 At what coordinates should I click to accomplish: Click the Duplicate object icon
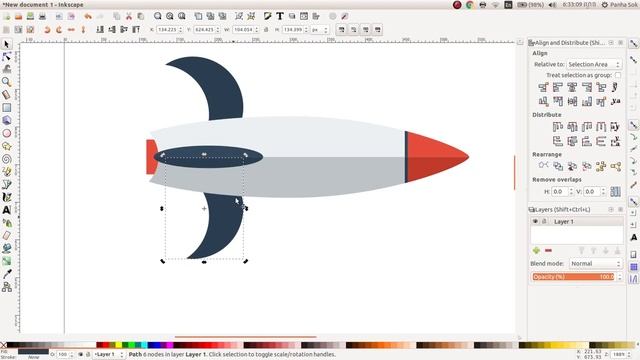pyautogui.click(x=198, y=16)
